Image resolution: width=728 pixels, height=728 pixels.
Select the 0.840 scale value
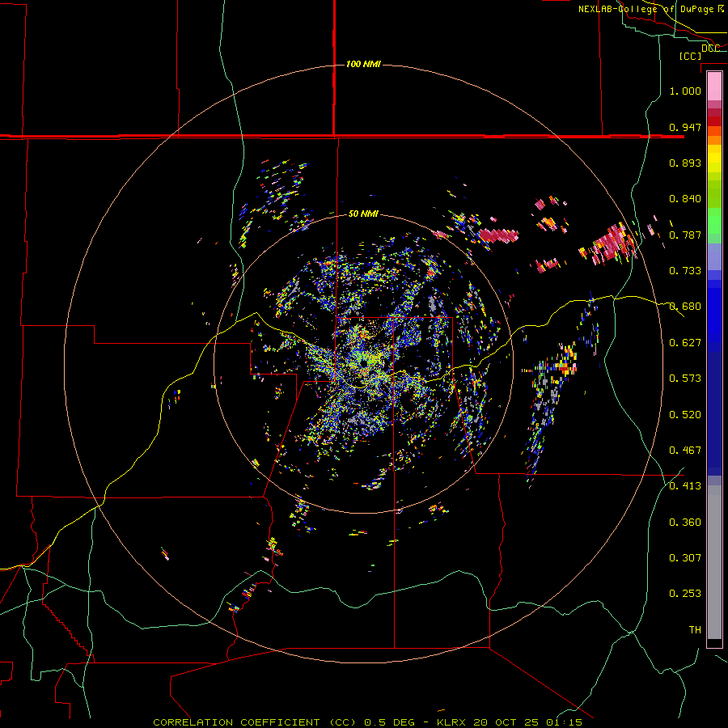coord(685,199)
